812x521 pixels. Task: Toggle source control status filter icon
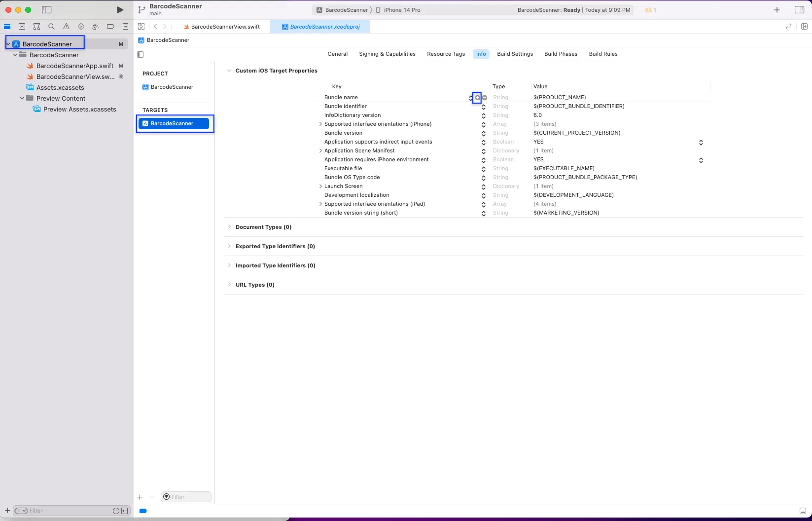[125, 511]
